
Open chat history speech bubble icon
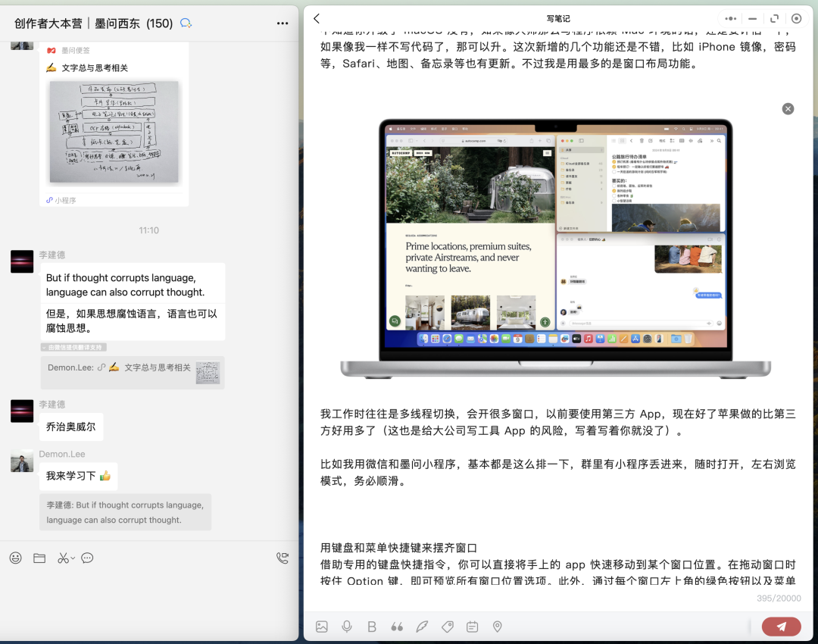[87, 558]
